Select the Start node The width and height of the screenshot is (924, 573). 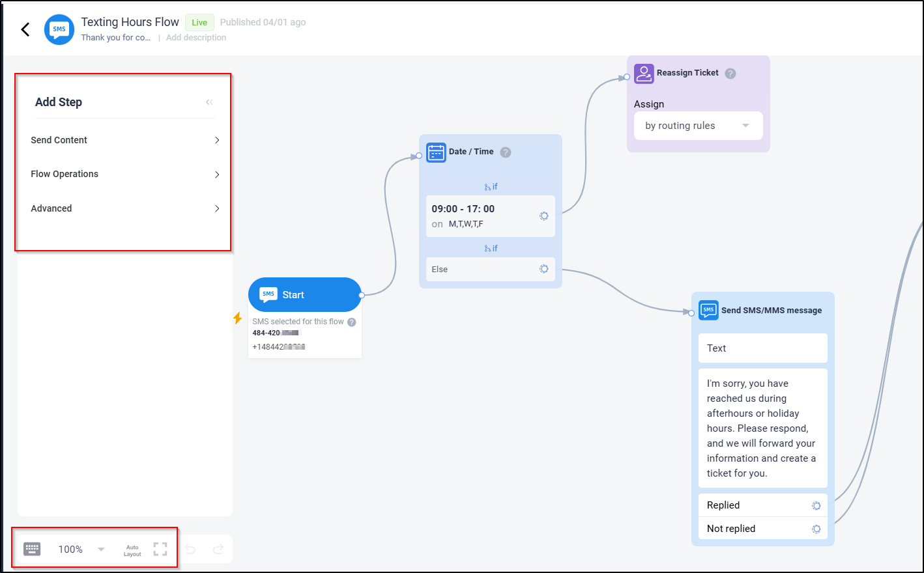pyautogui.click(x=305, y=295)
